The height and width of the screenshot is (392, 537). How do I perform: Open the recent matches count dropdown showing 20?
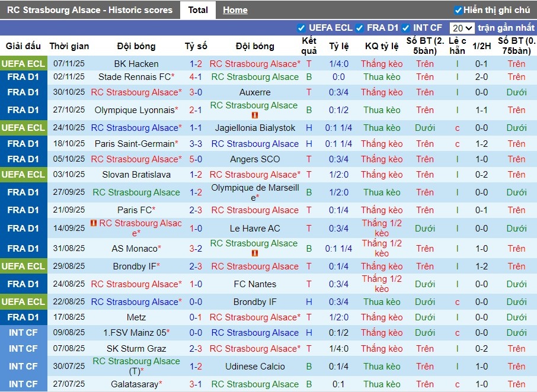[462, 27]
